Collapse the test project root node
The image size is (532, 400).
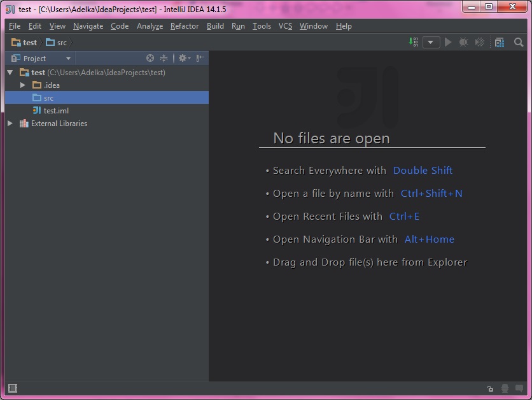10,73
